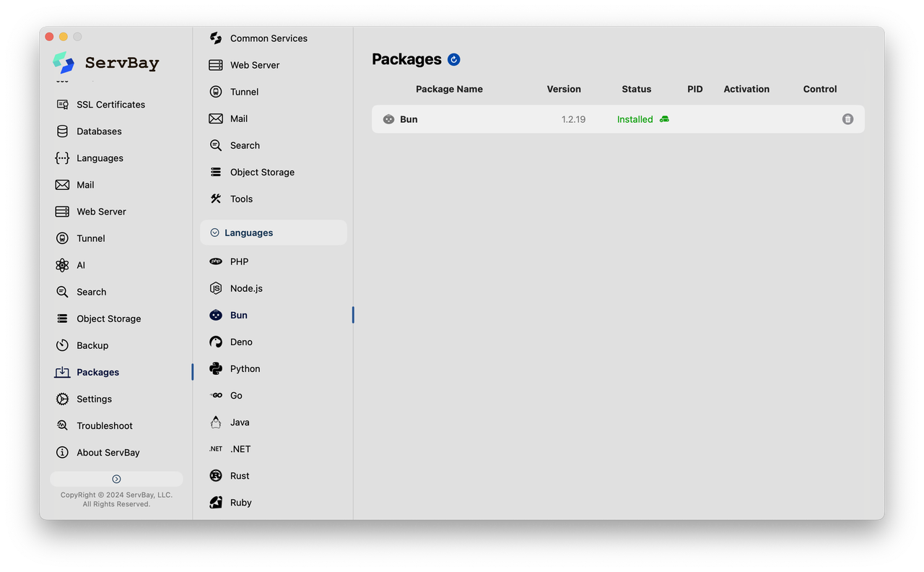Select the Bun language entry

point(239,315)
